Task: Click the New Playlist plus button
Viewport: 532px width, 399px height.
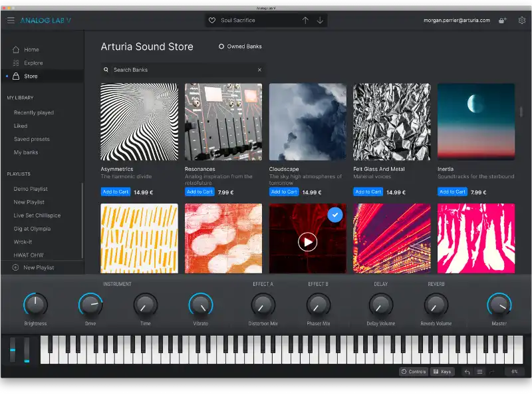Action: point(15,267)
